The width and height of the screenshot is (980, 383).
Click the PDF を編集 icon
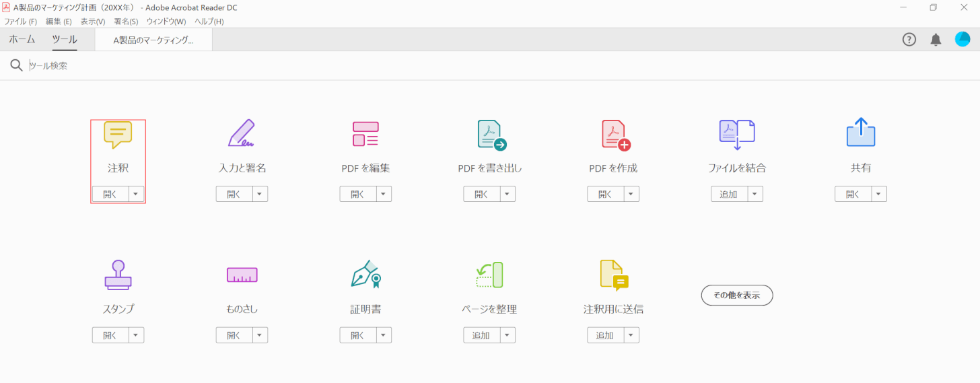[365, 134]
